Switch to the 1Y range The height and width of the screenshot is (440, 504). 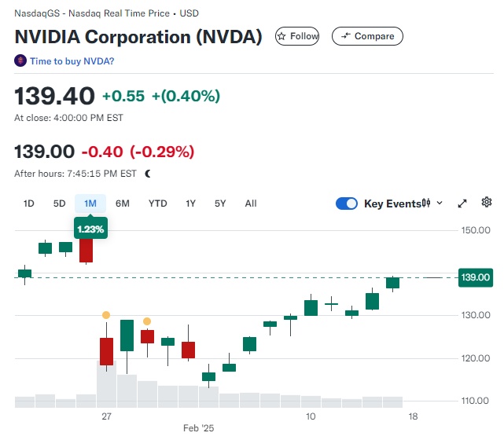(x=190, y=203)
